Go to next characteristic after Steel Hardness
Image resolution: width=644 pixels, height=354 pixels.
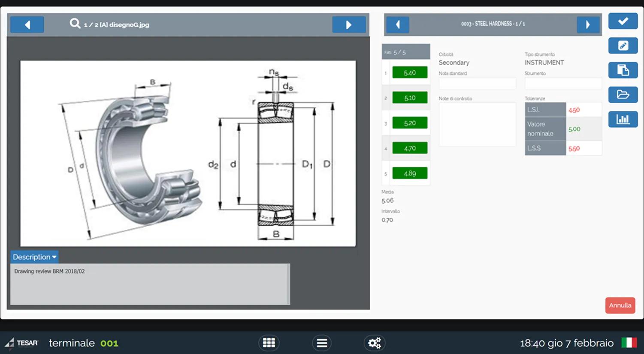(588, 24)
